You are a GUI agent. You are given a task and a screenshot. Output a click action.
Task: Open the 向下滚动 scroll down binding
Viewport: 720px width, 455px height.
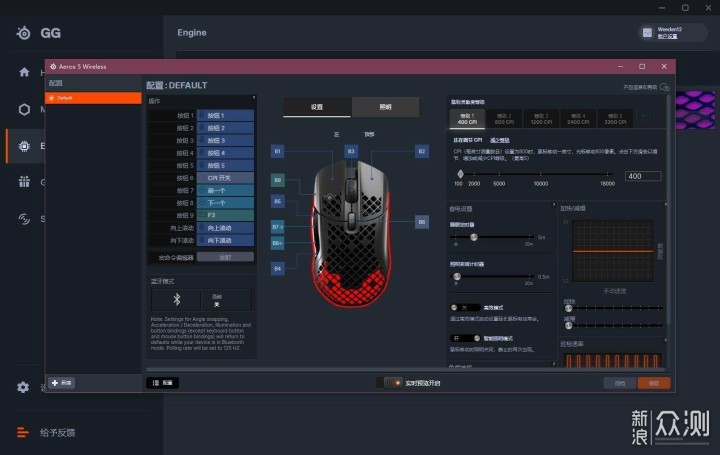(225, 240)
